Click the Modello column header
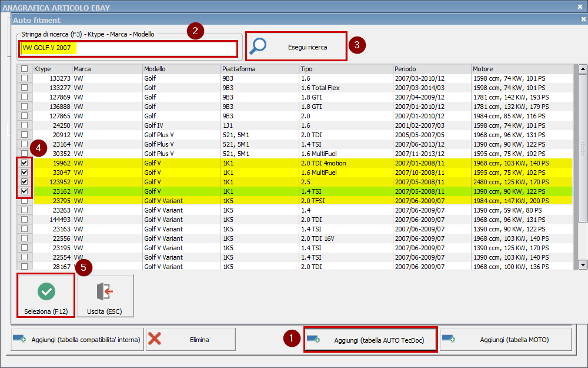 pos(182,69)
